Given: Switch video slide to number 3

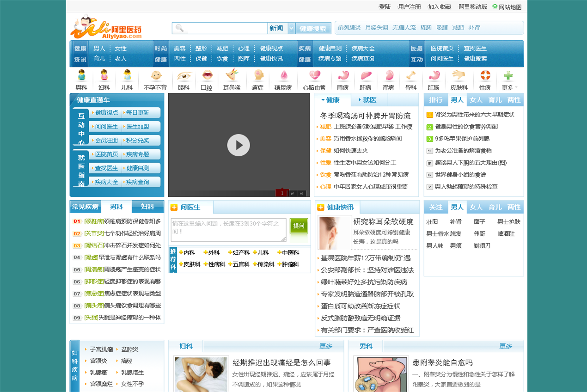Looking at the screenshot, I should (301, 193).
